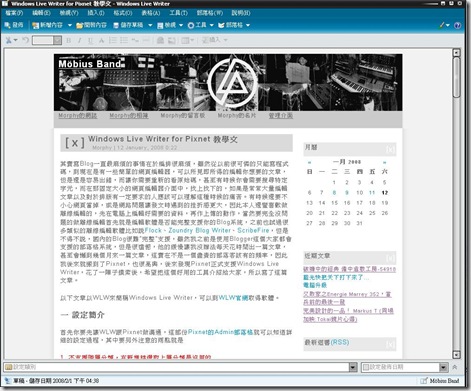The image size is (471, 391).
Task: Click the undo arrow icon
Action: [25, 40]
